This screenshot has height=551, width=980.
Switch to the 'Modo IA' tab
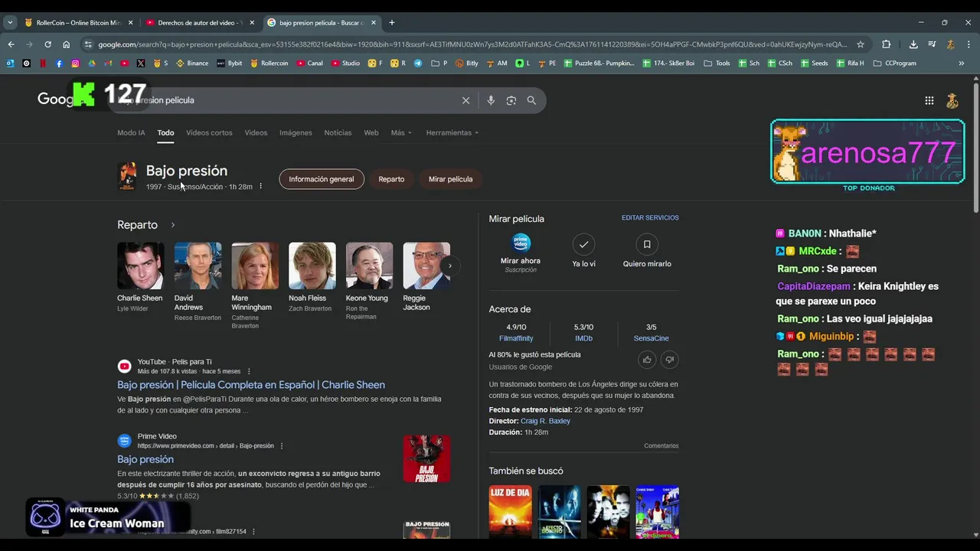point(131,132)
